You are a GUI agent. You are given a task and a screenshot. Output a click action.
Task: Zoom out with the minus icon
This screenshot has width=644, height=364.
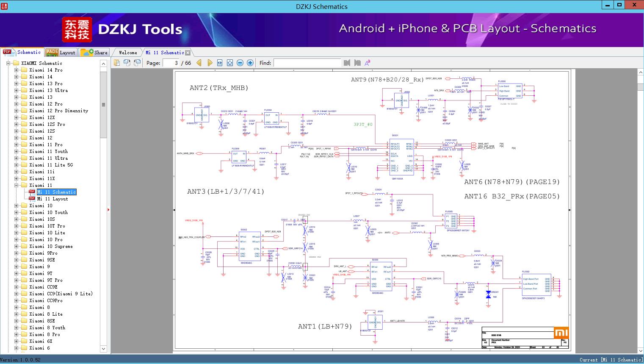[x=240, y=63]
